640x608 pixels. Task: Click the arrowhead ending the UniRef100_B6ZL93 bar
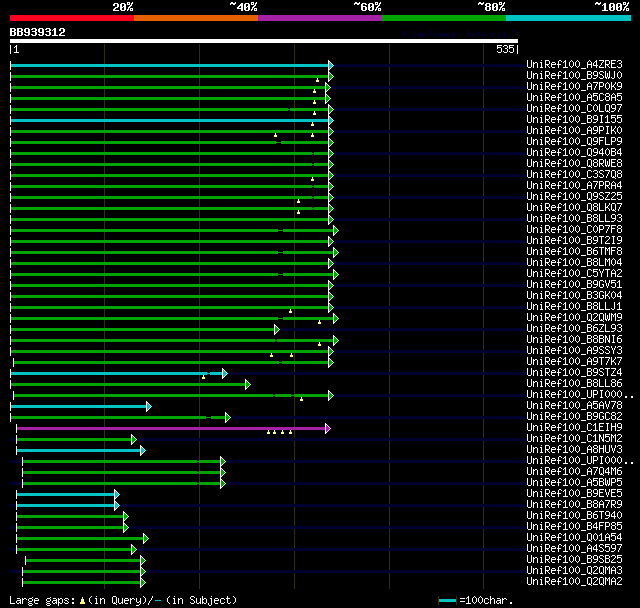coord(277,330)
